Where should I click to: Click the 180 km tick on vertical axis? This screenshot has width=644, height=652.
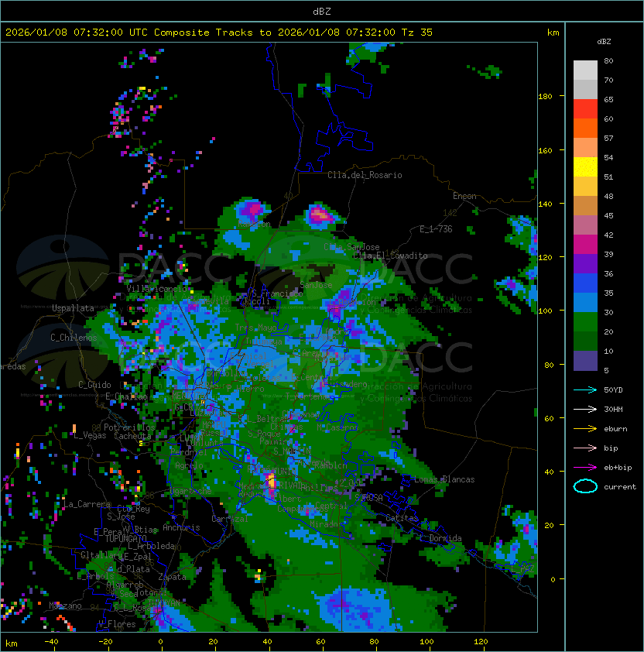545,97
